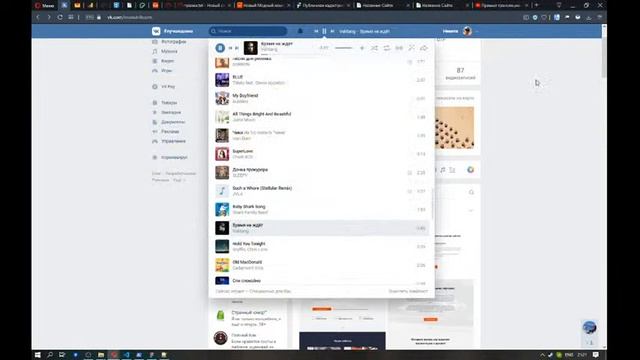Play the Baby Shark Song track
The height and width of the screenshot is (360, 640).
321,209
